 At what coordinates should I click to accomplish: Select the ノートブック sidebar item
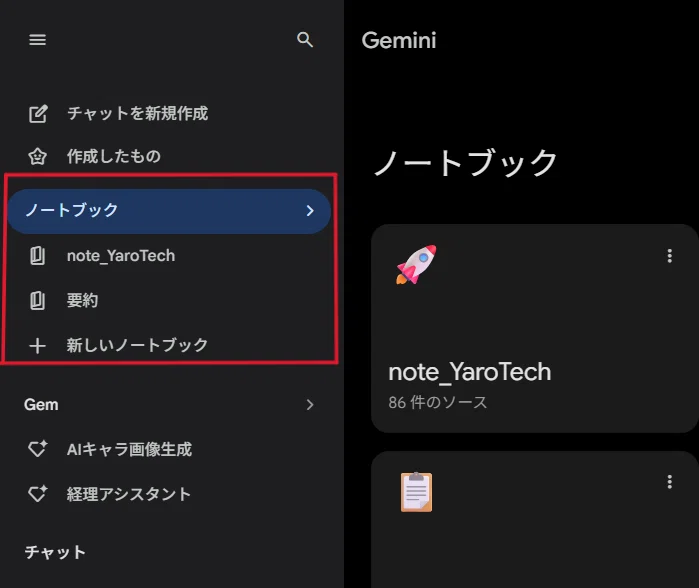click(169, 211)
